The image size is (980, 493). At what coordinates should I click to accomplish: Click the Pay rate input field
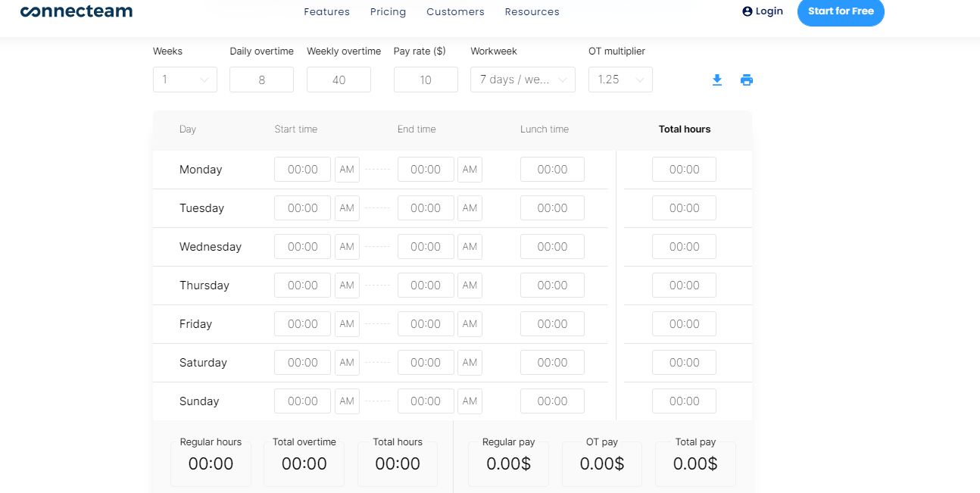point(426,80)
